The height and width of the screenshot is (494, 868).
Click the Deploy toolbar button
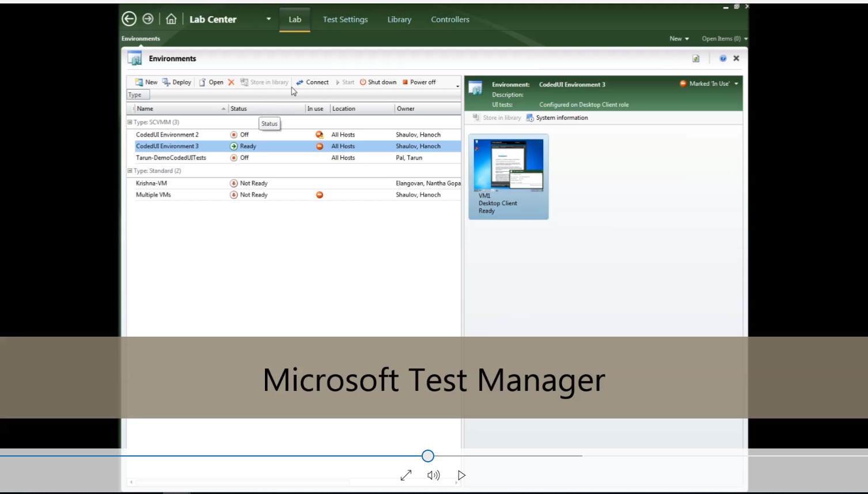(177, 82)
